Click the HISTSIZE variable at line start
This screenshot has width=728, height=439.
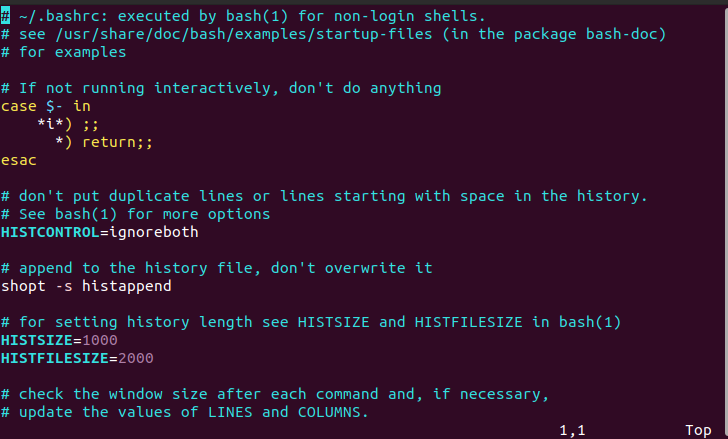37,340
